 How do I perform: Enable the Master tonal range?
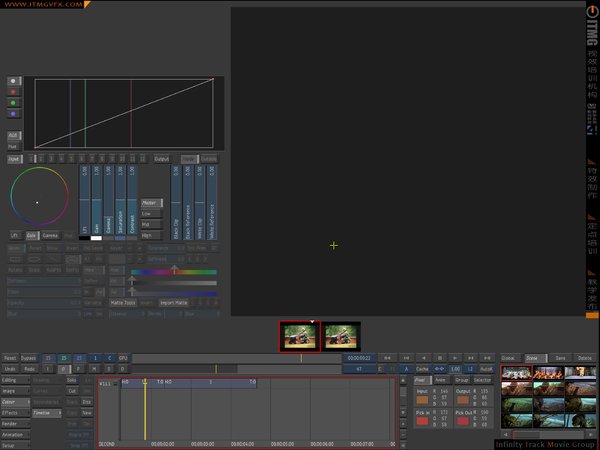pyautogui.click(x=151, y=203)
